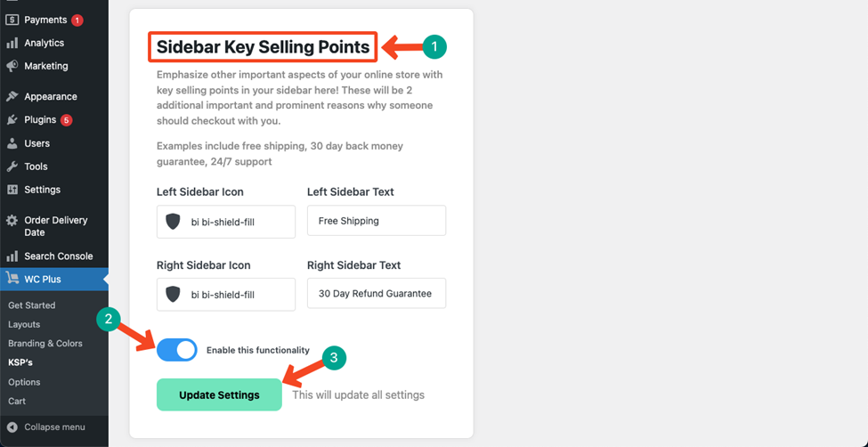
Task: Click the Users person icon
Action: coord(12,143)
